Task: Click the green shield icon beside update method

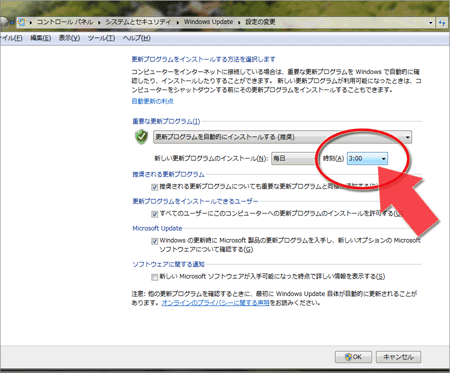Action: 141,137
